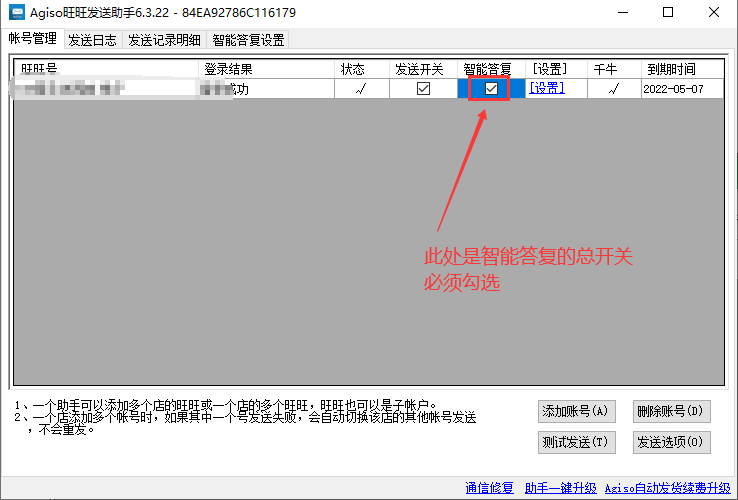Click the 到期时间 column header
This screenshot has width=738, height=500.
pyautogui.click(x=682, y=69)
